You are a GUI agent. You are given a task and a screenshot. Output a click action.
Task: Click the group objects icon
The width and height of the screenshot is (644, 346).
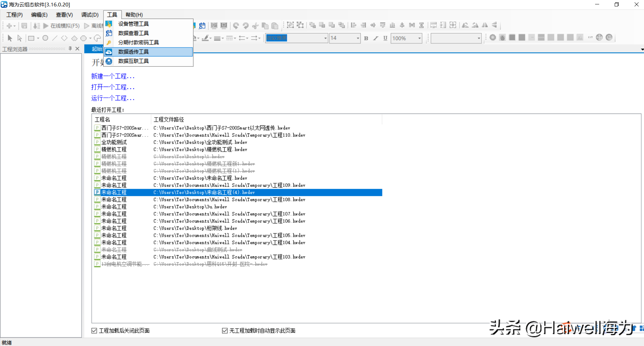click(x=290, y=25)
